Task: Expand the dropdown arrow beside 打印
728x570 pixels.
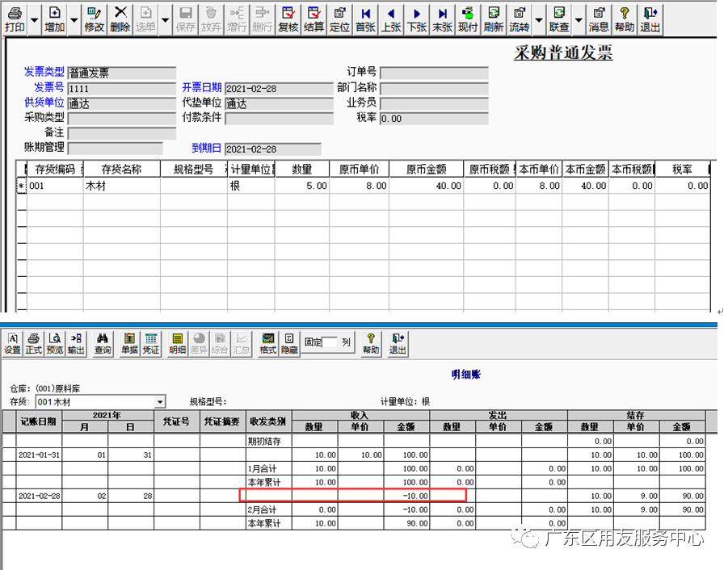Action: 34,19
